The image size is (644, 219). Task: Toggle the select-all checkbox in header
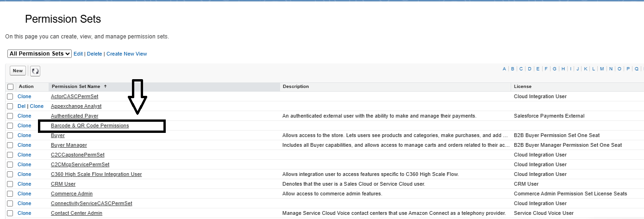[x=10, y=87]
